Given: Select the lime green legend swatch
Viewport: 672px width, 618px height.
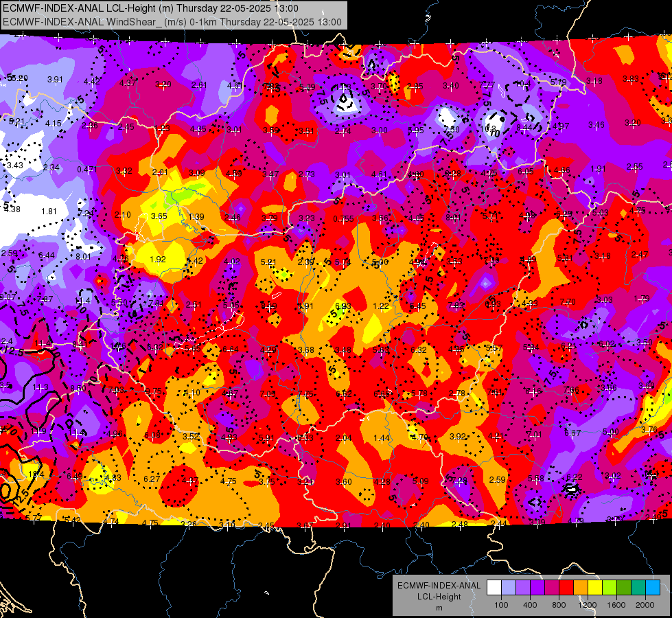Looking at the screenshot, I should coord(610,588).
